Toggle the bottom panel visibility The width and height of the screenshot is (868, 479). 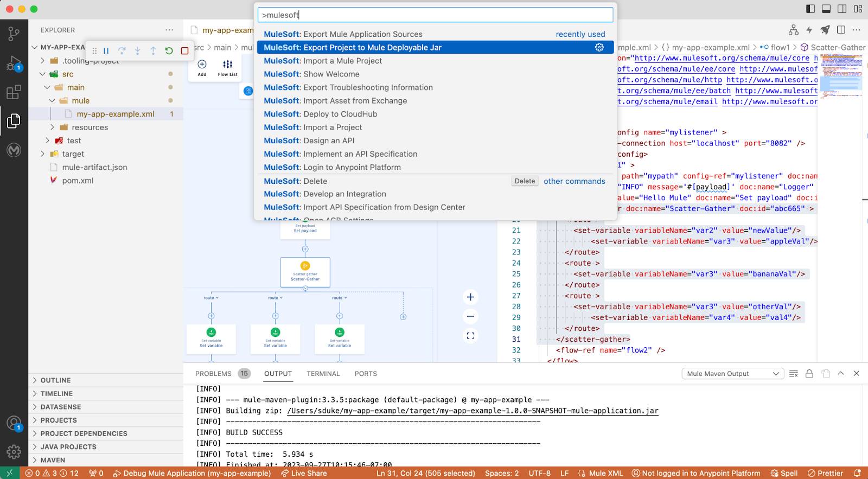826,9
